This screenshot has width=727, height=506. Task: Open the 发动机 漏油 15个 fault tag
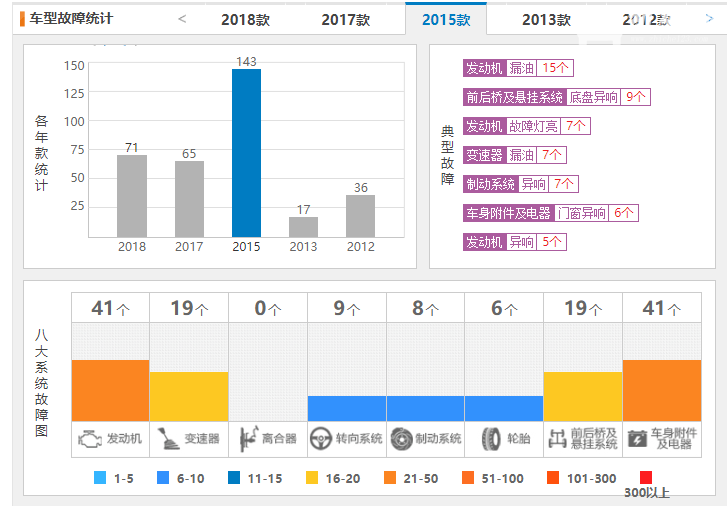[x=518, y=68]
